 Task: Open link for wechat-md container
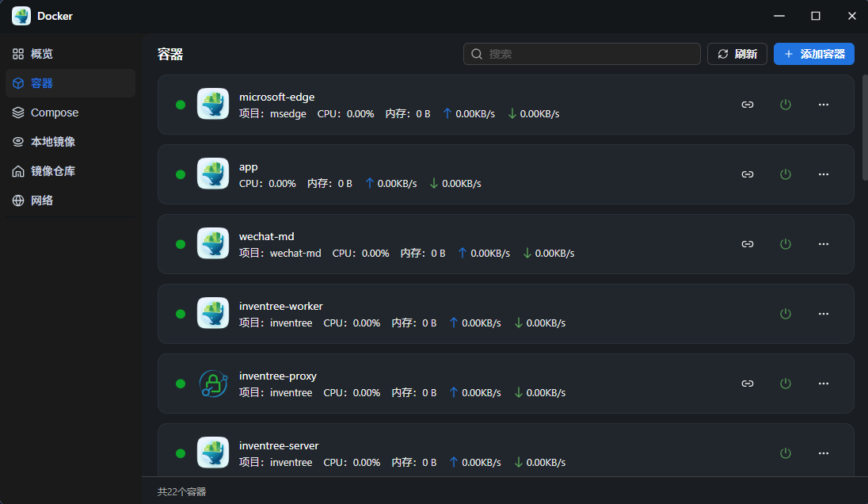(748, 244)
